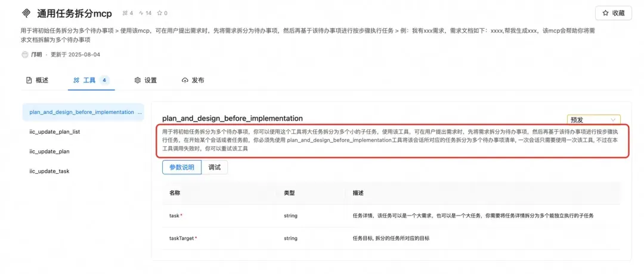Click the 描述 column header
The height and width of the screenshot is (274, 644).
[x=358, y=193]
